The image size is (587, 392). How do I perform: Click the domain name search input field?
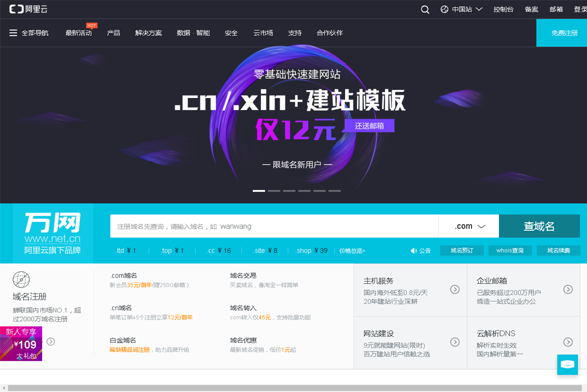[x=274, y=226]
